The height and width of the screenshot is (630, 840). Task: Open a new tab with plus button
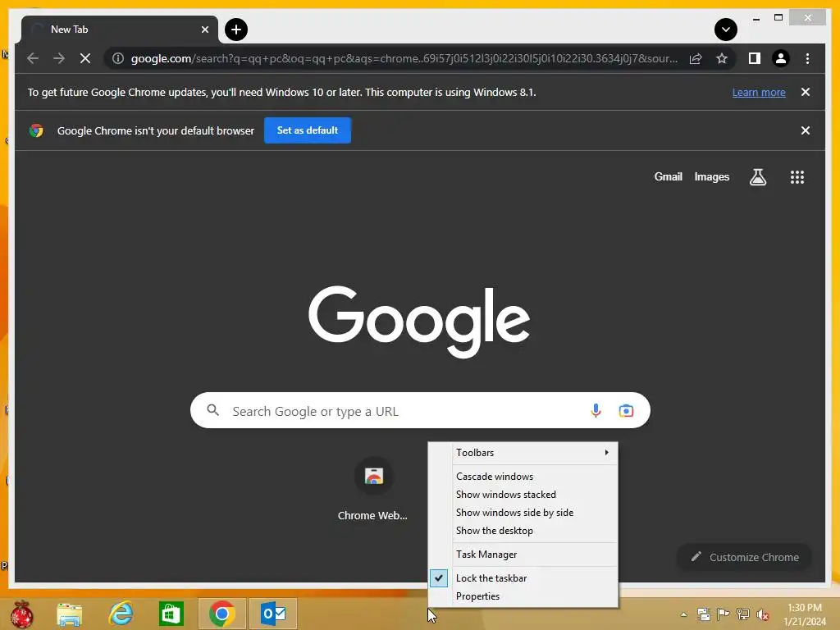point(236,30)
